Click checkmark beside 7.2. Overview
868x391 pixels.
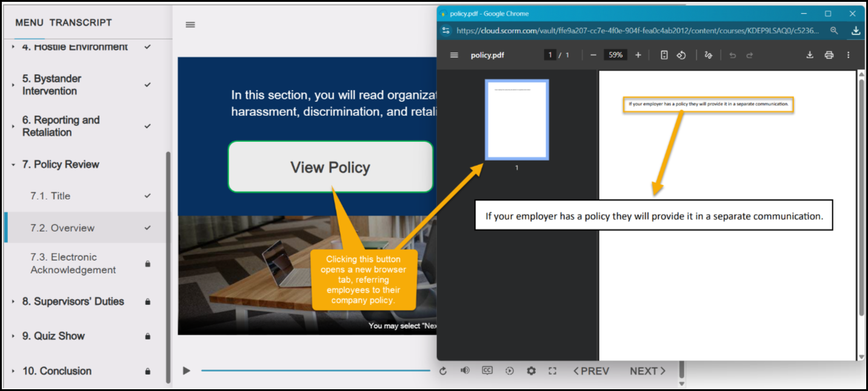tap(147, 228)
